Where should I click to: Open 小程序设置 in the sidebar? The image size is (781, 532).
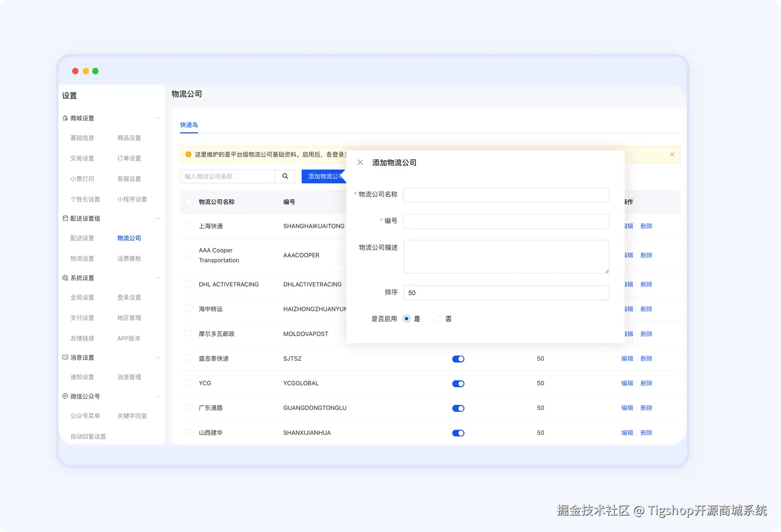(132, 200)
